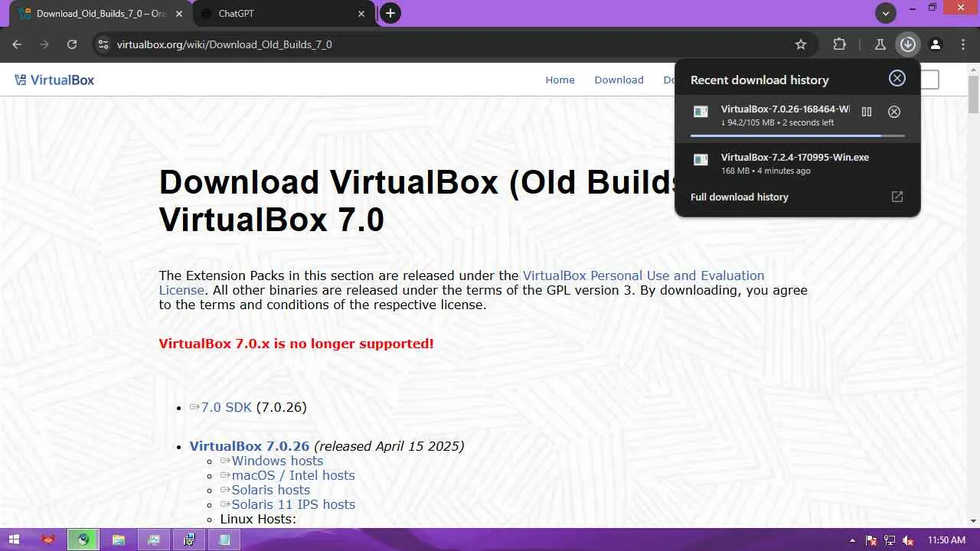
Task: Open the VirtualBox-7.2.4-170995-Win.exe download entry
Action: [797, 163]
